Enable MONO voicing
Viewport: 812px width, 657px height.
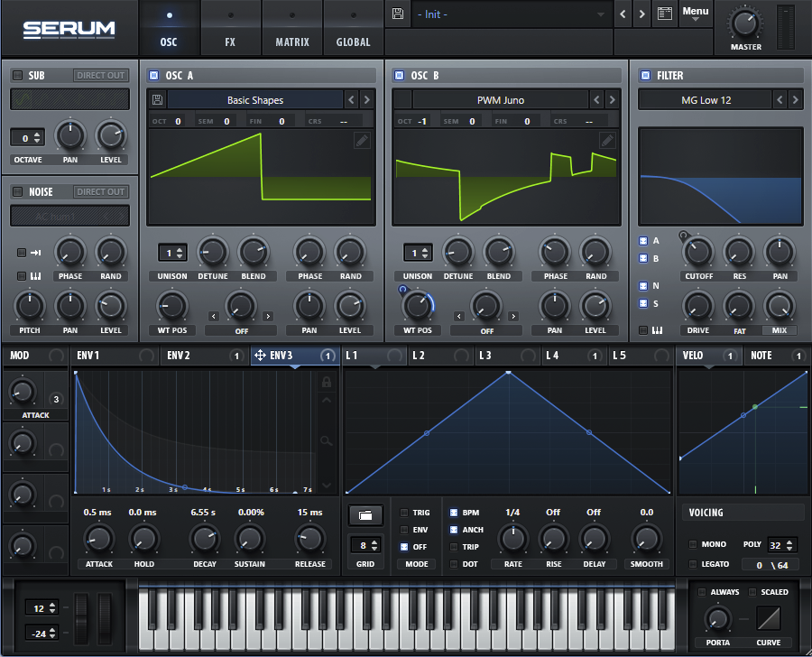(x=692, y=544)
